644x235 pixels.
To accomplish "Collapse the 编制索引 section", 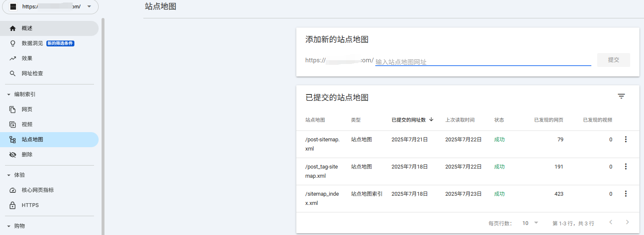I will point(9,95).
